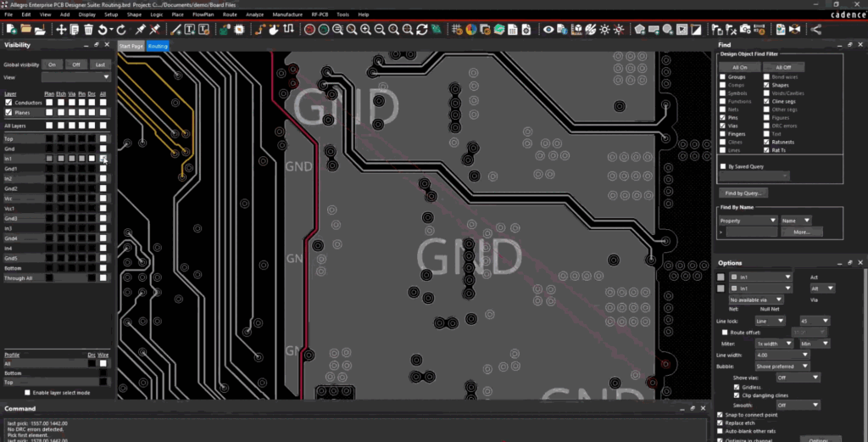Uncheck the Shapes find filter checkbox
The image size is (868, 442).
coord(766,86)
